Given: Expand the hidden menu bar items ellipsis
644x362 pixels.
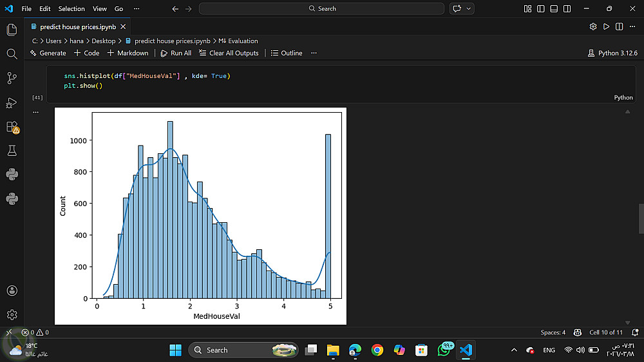Looking at the screenshot, I should (137, 8).
